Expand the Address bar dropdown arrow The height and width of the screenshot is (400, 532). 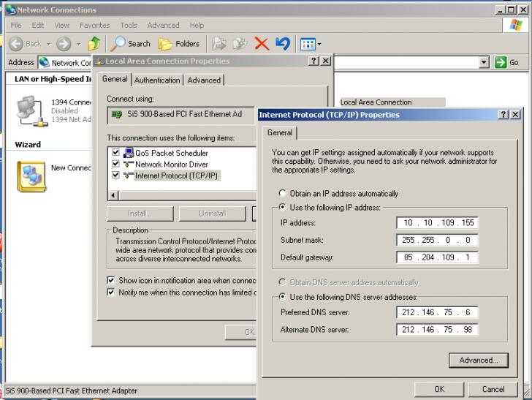484,63
